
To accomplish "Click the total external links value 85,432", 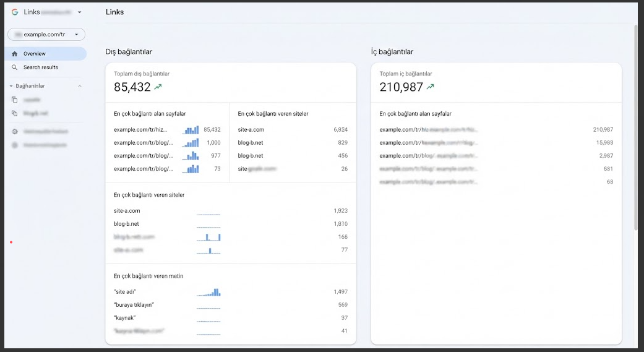I will pos(132,87).
